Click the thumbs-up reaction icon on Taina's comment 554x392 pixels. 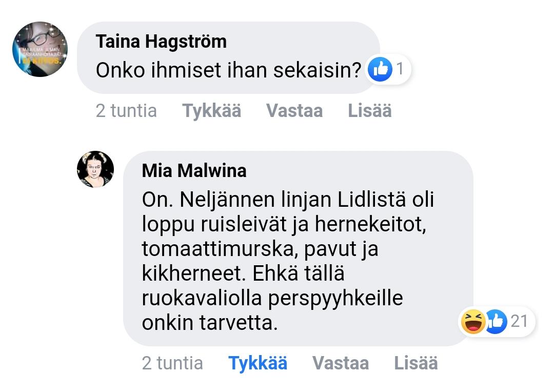pos(380,69)
